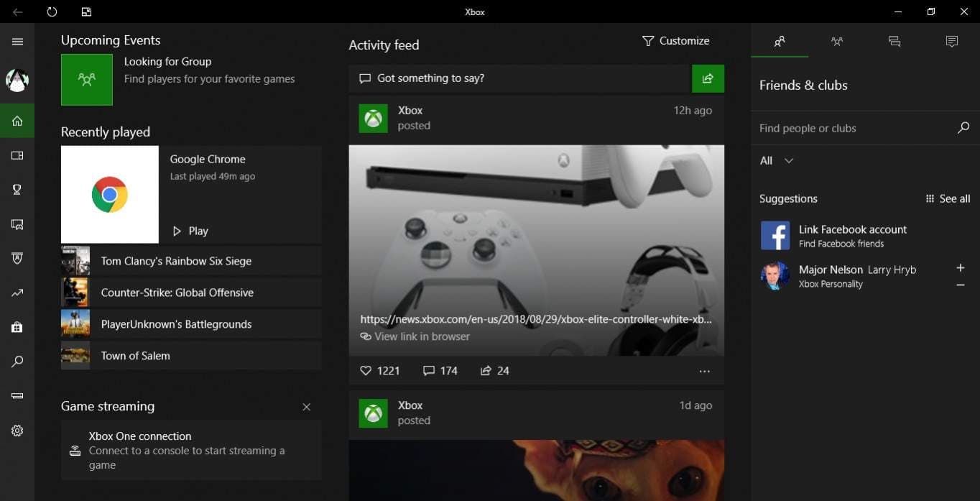
Task: Click See all suggestions
Action: (x=948, y=198)
